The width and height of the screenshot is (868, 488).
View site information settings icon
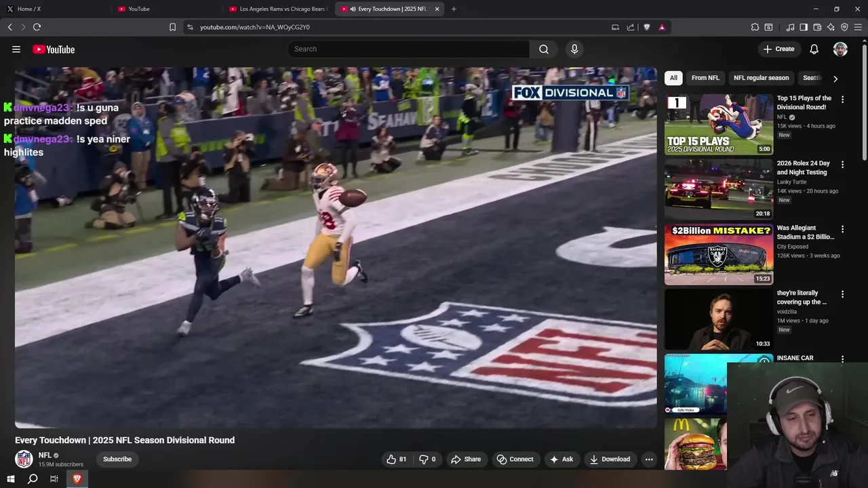[x=190, y=27]
